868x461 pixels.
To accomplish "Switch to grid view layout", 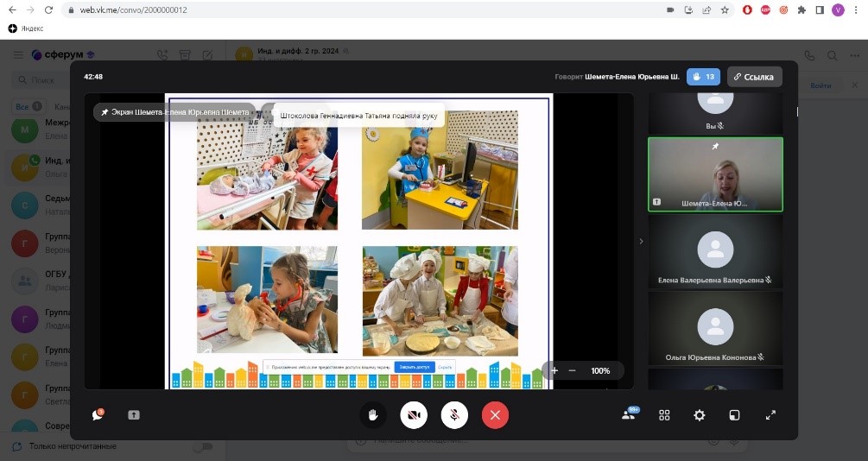I will click(x=664, y=415).
